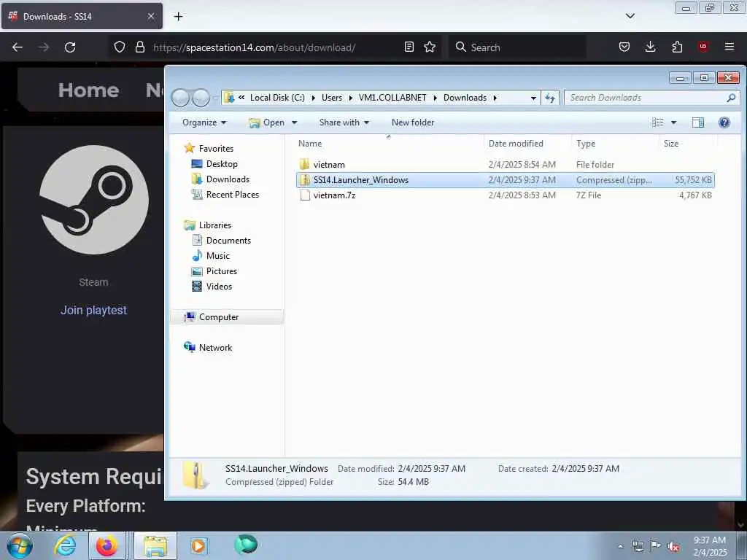Open the Windows Start menu

click(x=20, y=545)
